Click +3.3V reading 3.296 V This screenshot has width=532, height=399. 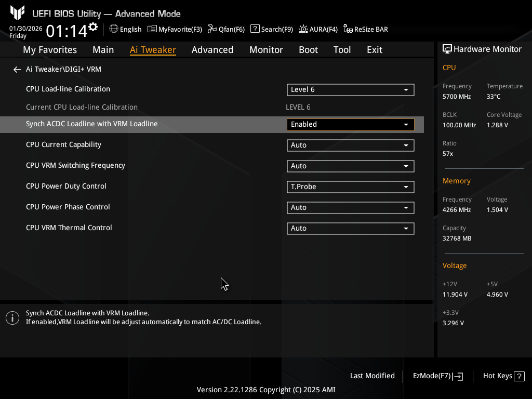pos(453,323)
